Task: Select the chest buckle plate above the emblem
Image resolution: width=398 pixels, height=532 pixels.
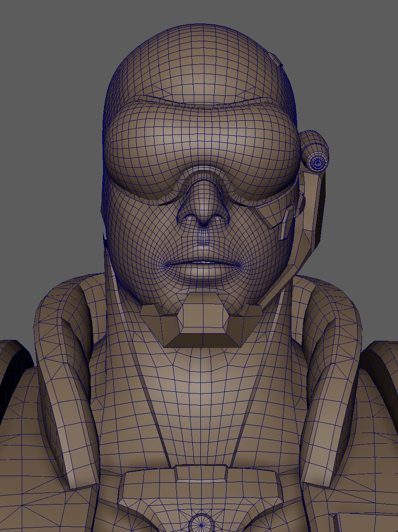Action: tap(201, 487)
